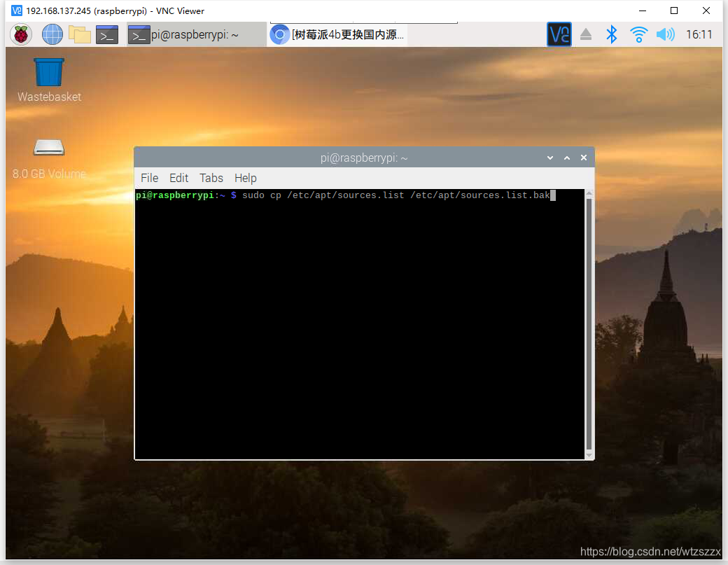
Task: Click the terminal command line text
Action: tap(395, 195)
